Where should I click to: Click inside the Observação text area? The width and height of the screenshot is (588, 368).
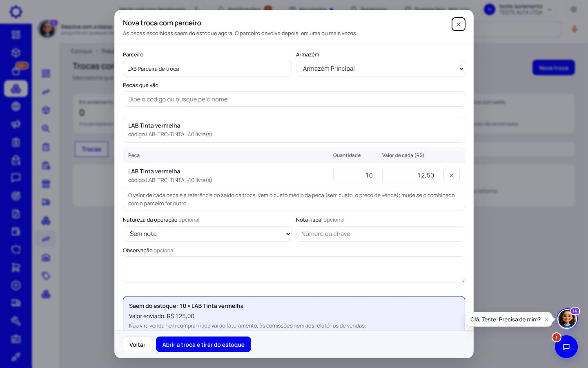pos(294,269)
